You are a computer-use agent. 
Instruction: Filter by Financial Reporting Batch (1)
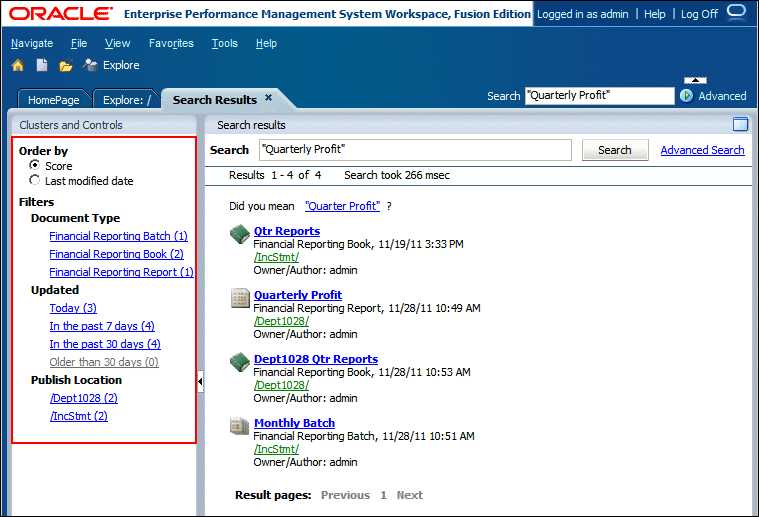pyautogui.click(x=118, y=236)
